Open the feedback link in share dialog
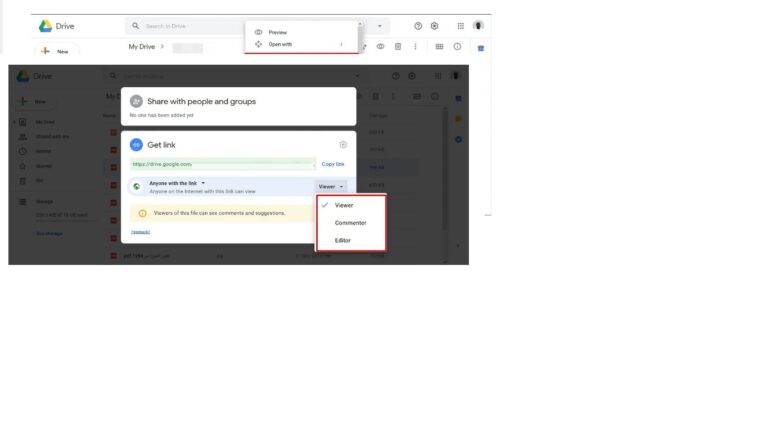This screenshot has height=432, width=768. [141, 232]
